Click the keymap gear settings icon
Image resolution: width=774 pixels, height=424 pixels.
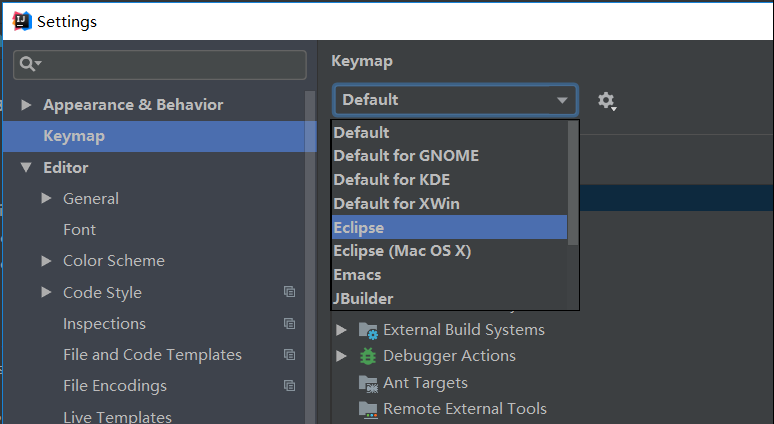[x=606, y=100]
